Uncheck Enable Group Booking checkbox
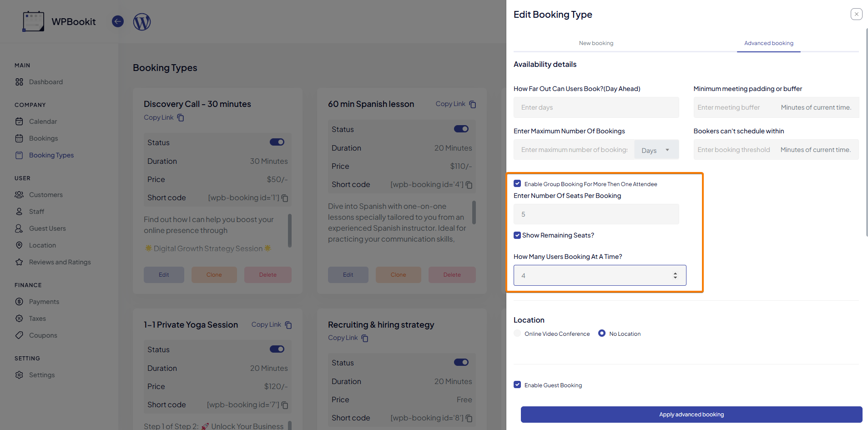The width and height of the screenshot is (868, 430). click(517, 183)
